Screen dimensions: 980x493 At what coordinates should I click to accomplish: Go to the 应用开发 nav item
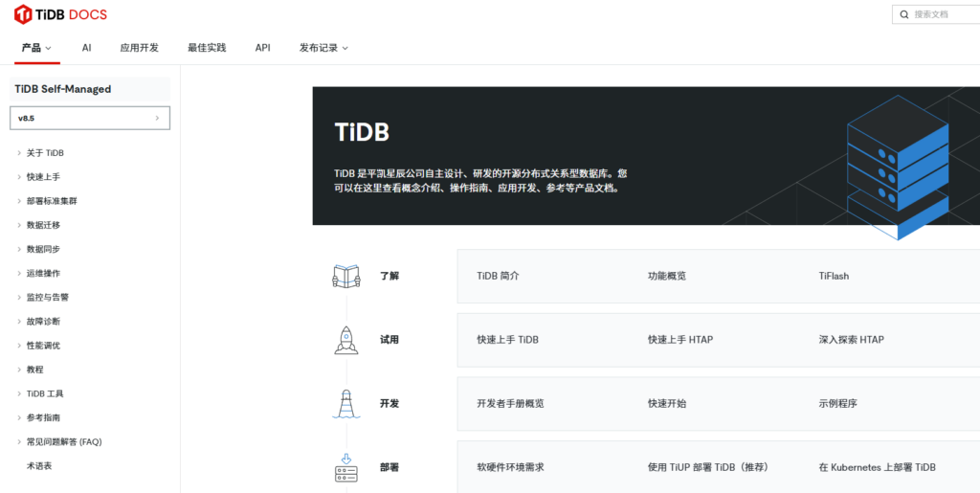pyautogui.click(x=140, y=48)
